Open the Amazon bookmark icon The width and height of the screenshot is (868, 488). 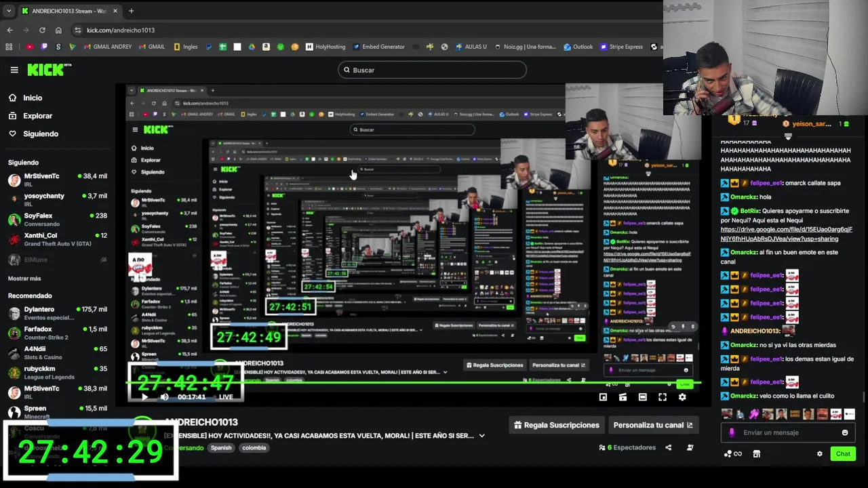coord(266,47)
